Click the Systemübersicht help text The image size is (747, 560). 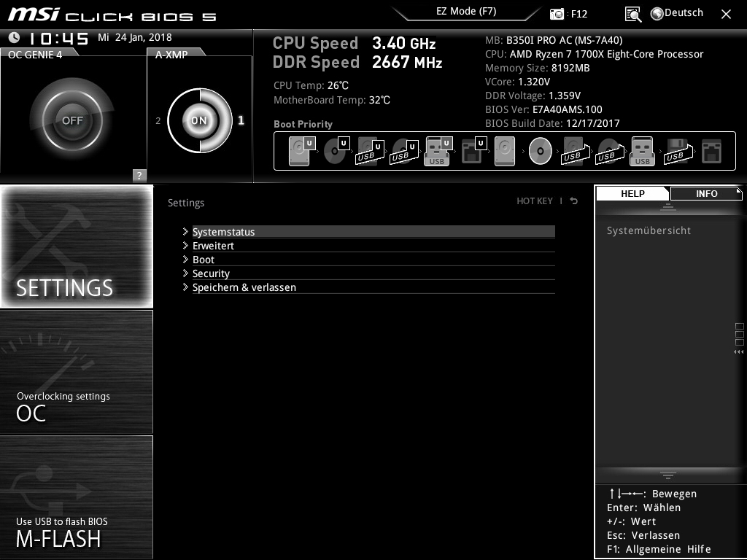[x=649, y=230]
